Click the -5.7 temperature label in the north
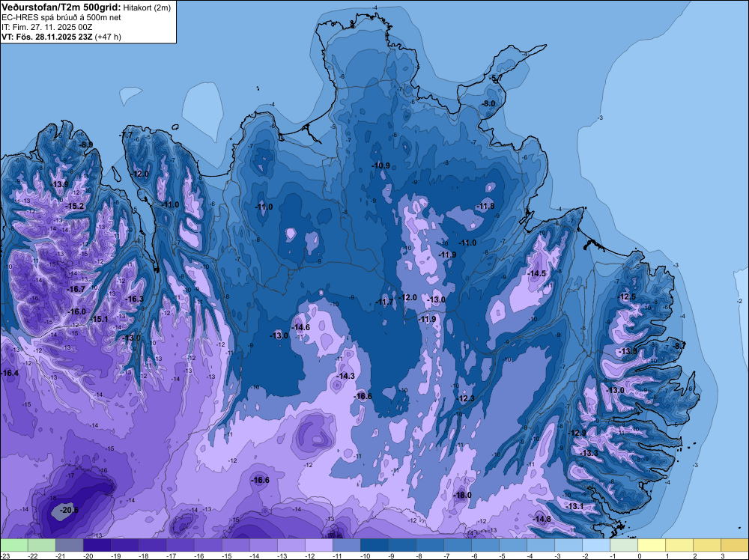Screen dimensions: 749x560 point(496,79)
